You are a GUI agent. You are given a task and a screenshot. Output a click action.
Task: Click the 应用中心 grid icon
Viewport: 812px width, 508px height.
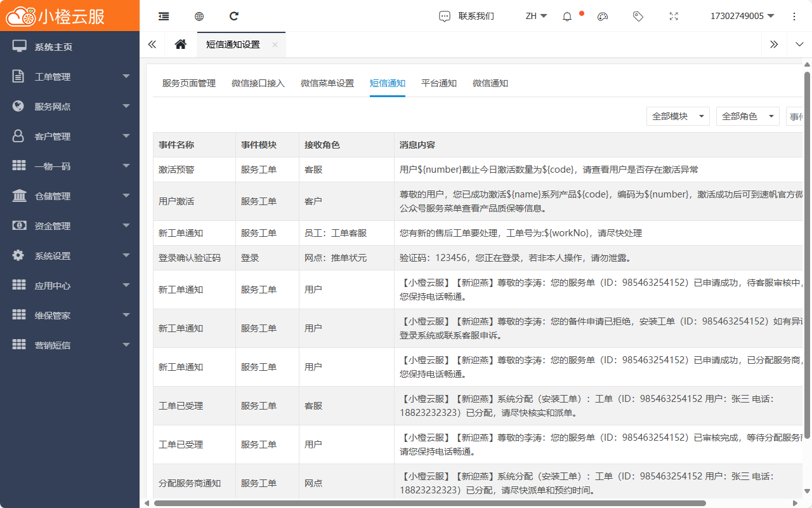(19, 285)
